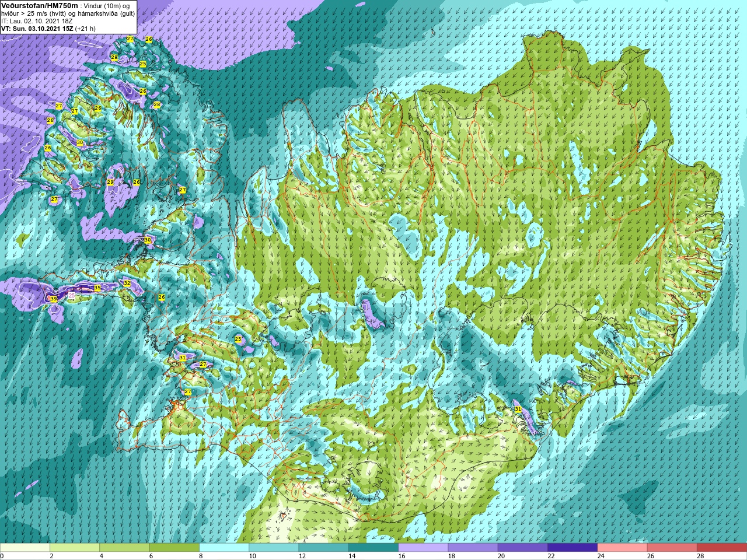Click the legend scale label '28'
This screenshot has width=747, height=560.
700,556
